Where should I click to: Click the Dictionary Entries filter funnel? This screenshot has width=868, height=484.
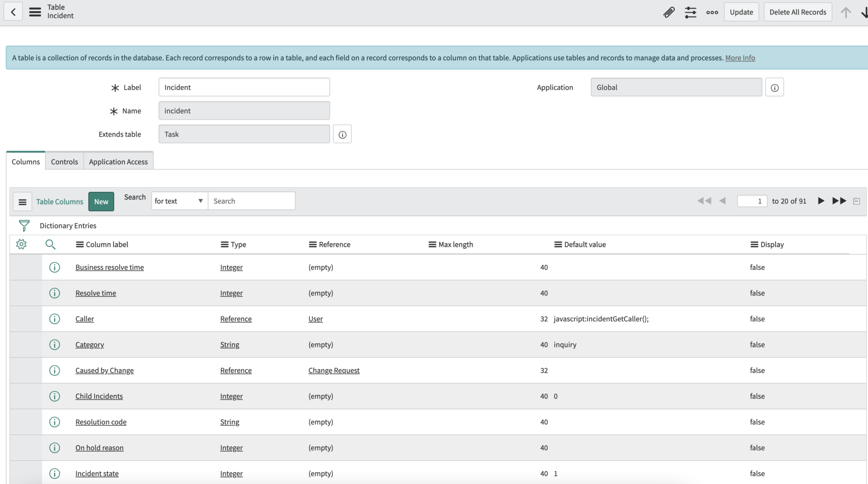(24, 225)
